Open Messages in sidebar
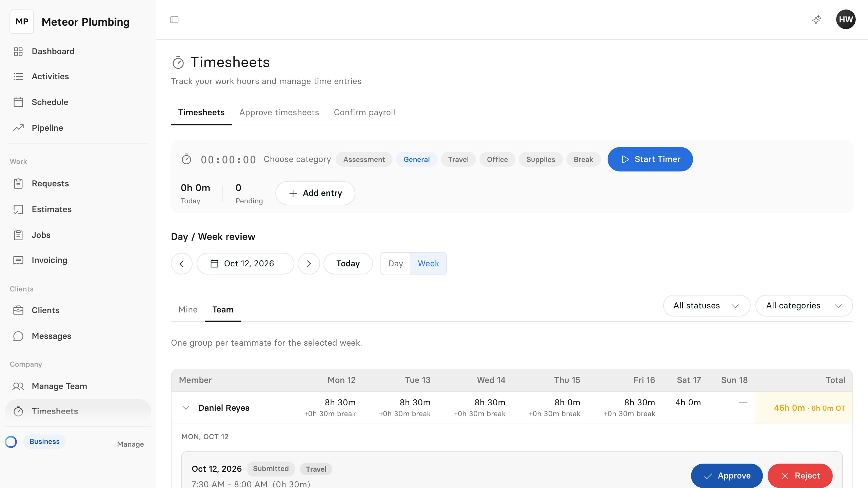Screen dimensions: 868x488 pos(78,336)
